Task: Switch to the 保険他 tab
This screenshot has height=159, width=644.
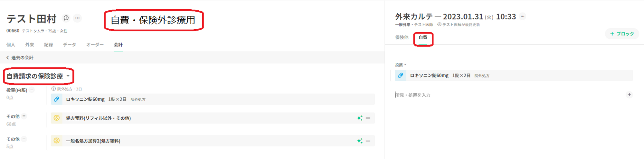Action: pyautogui.click(x=402, y=37)
